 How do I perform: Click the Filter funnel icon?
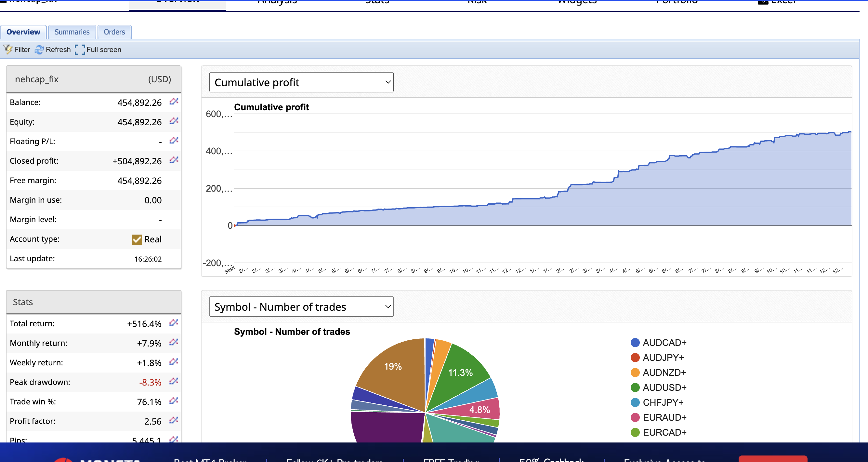[x=8, y=49]
